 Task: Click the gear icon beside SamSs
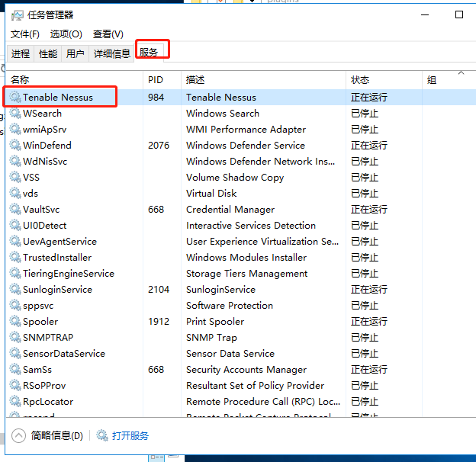[15, 370]
